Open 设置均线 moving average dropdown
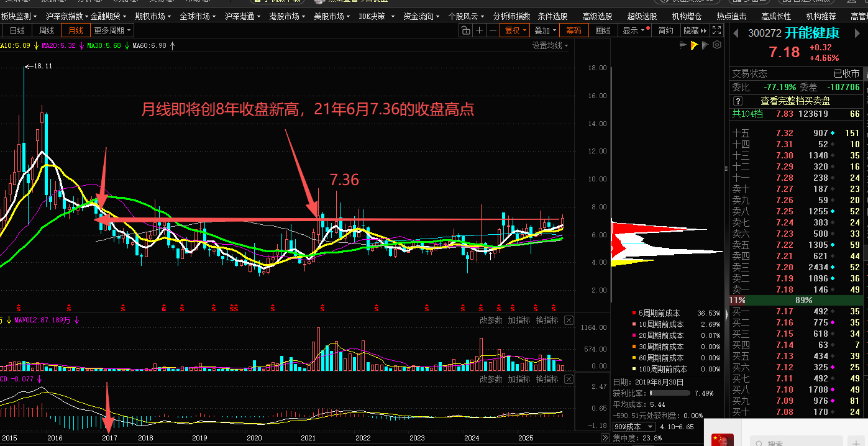Image resolution: width=868 pixels, height=446 pixels. click(x=550, y=45)
